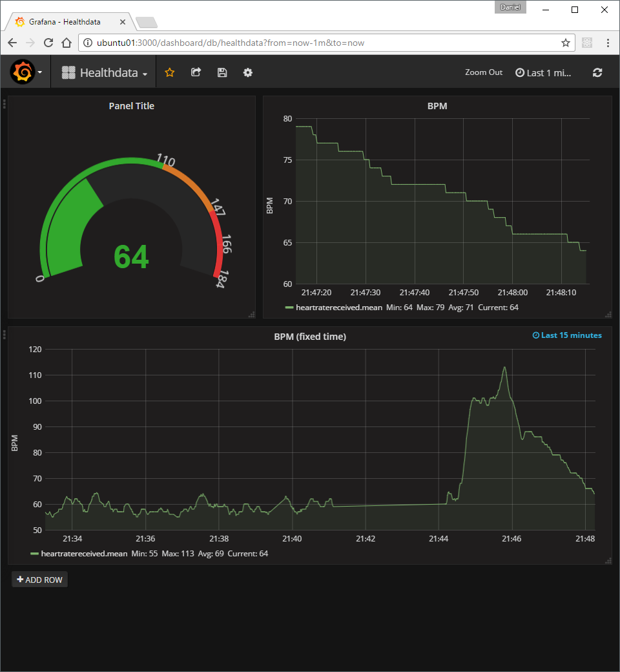This screenshot has height=672, width=620.
Task: Toggle heartratereceived.mean in fixed time legend
Action: (84, 553)
